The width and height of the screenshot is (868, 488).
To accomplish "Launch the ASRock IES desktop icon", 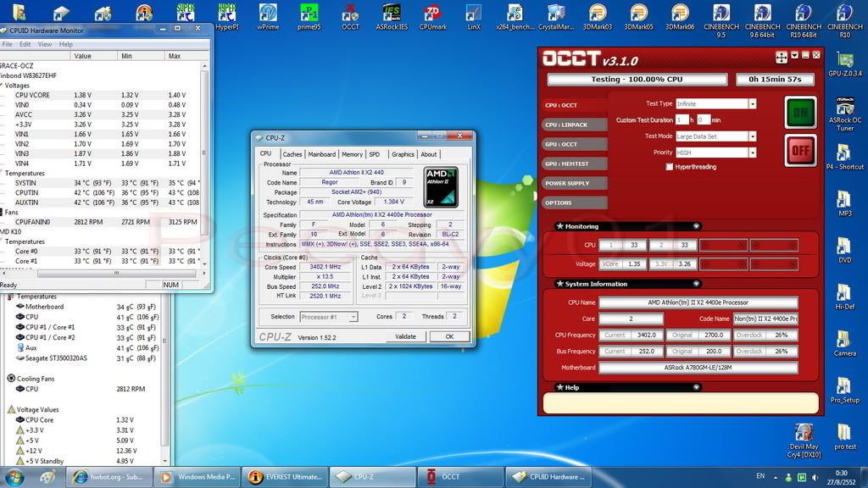I will [x=392, y=17].
